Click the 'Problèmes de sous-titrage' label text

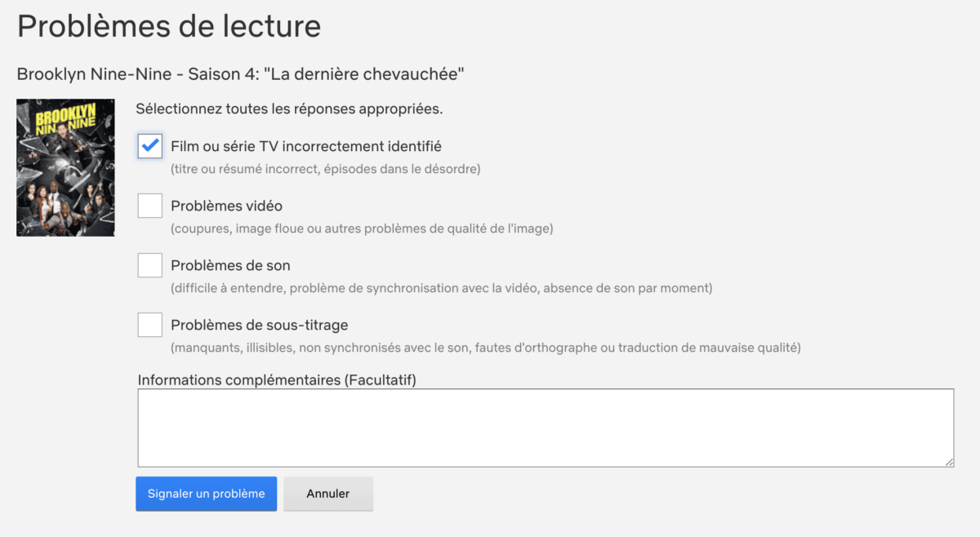(260, 325)
